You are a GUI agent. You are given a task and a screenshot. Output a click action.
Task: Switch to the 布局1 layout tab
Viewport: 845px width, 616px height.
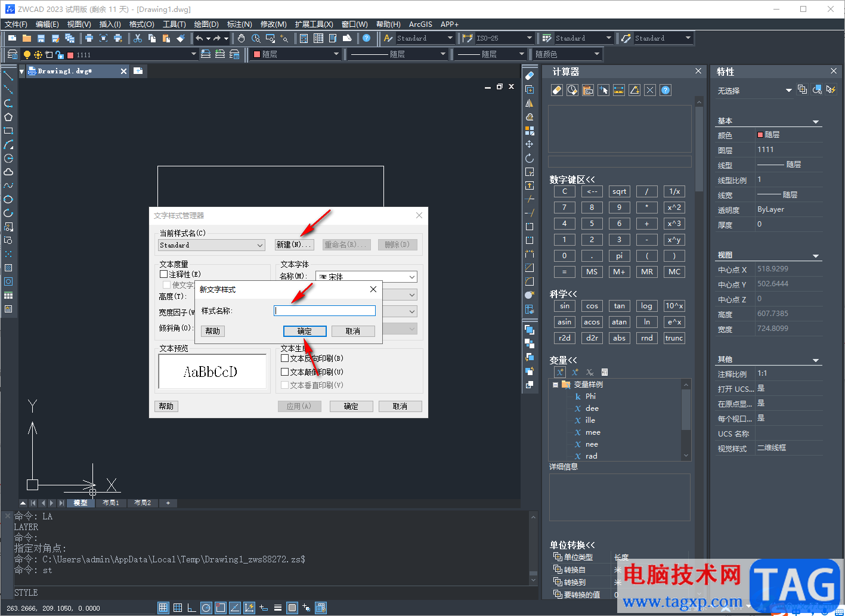coord(110,503)
